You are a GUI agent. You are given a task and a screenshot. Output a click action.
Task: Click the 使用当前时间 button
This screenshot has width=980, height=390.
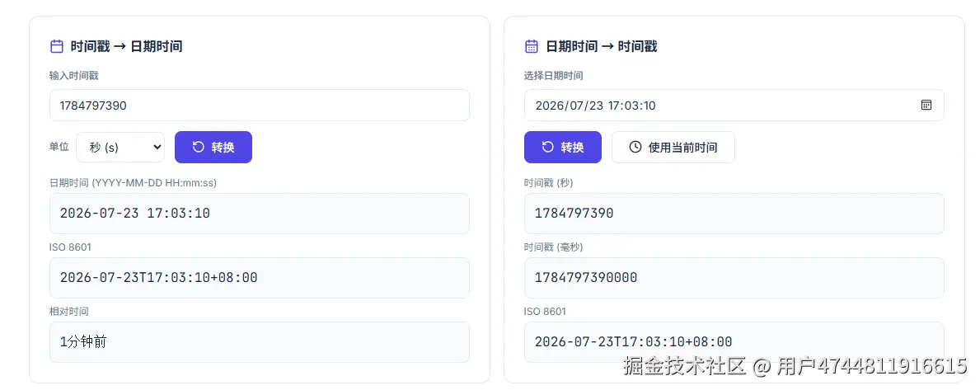(x=673, y=147)
